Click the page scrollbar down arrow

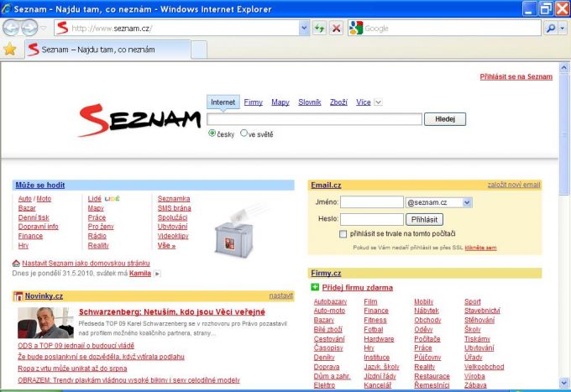tap(564, 383)
